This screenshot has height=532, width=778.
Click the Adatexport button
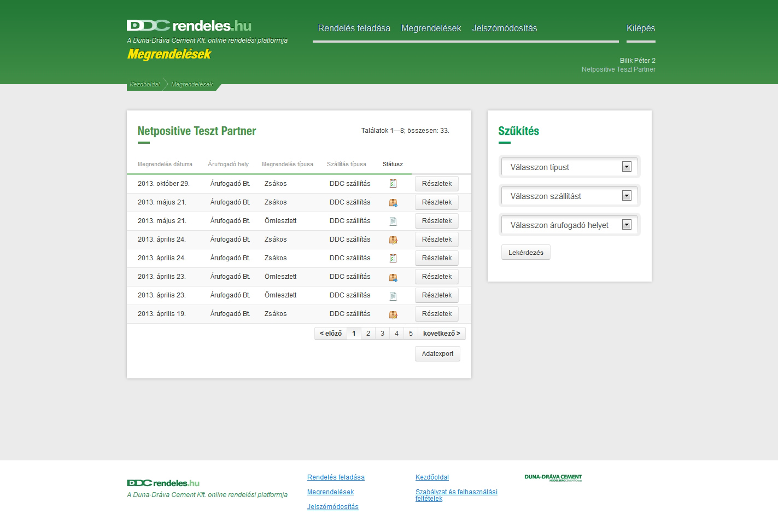pos(437,354)
